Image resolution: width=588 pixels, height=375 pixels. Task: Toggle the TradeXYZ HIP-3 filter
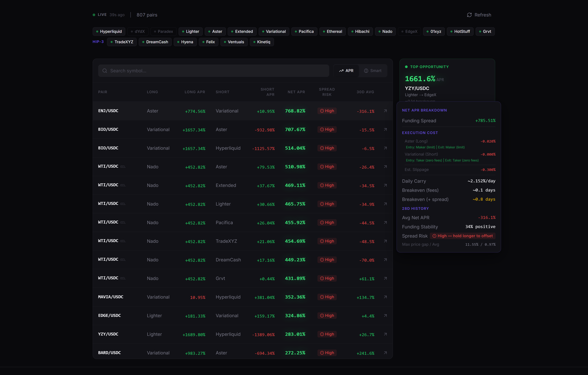click(122, 42)
